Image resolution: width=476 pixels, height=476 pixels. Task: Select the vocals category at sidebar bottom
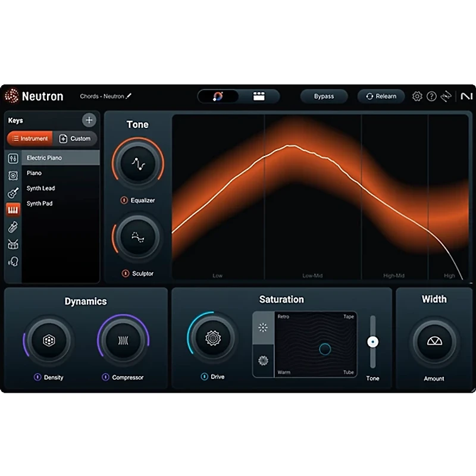point(13,262)
